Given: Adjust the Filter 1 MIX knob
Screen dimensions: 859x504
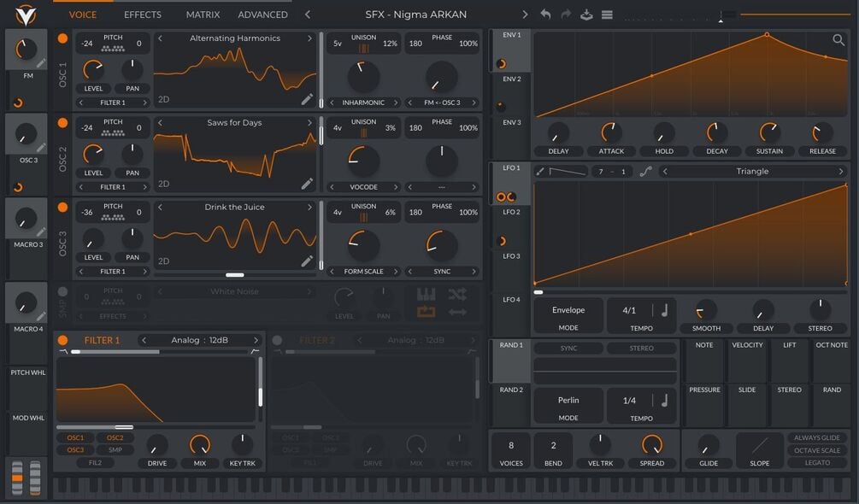Looking at the screenshot, I should click(200, 445).
